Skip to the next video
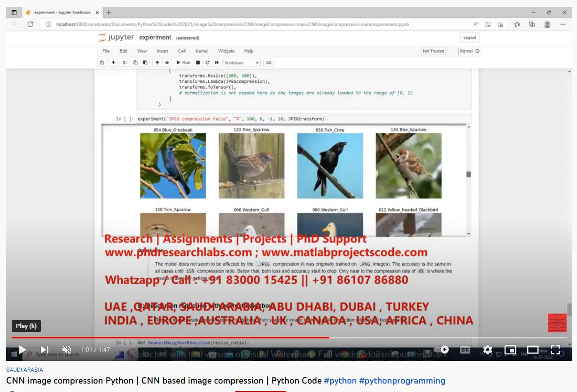 pyautogui.click(x=44, y=350)
